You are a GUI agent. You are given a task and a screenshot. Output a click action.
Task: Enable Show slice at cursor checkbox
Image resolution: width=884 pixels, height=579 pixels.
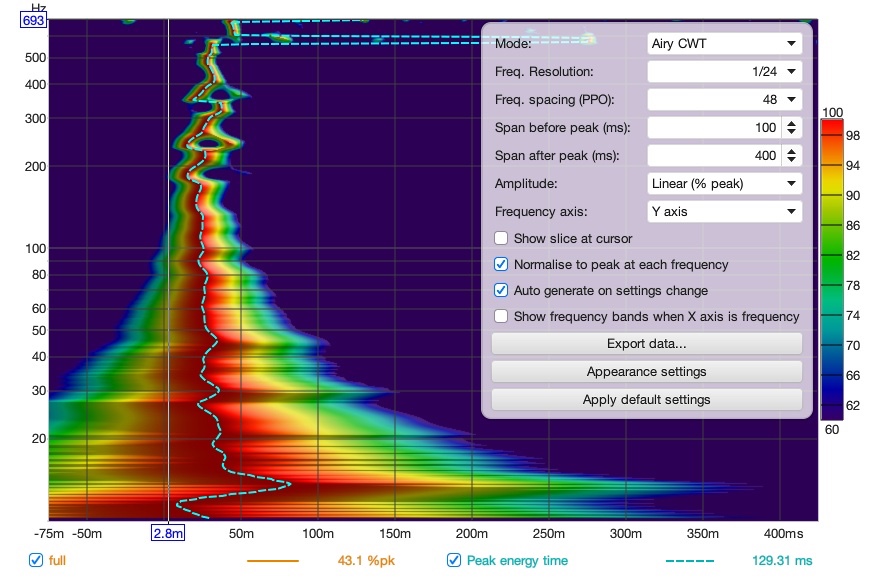501,238
